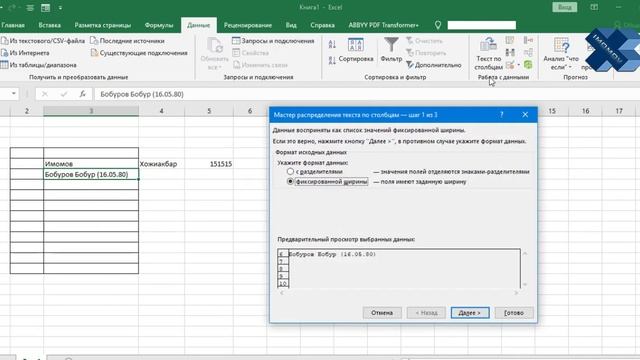640x360 pixels.
Task: Click formula bar cancel X icon
Action: [44, 94]
